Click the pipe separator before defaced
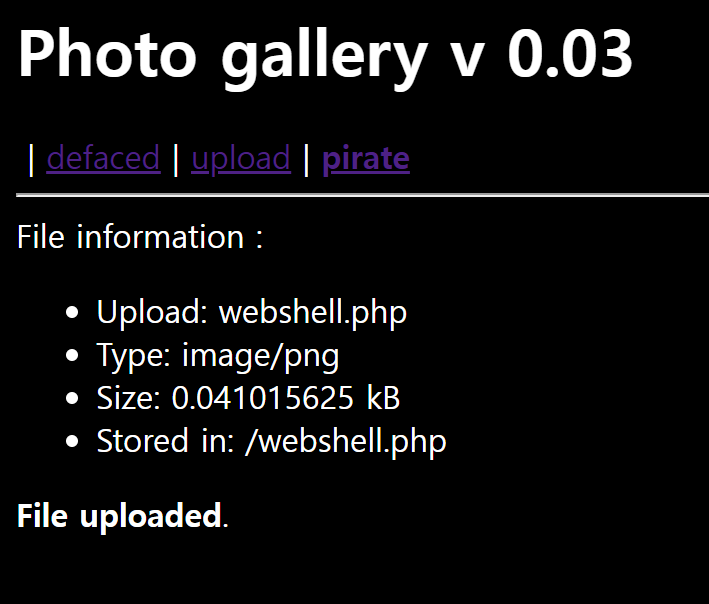Screen dimensions: 709x604 tap(32, 158)
